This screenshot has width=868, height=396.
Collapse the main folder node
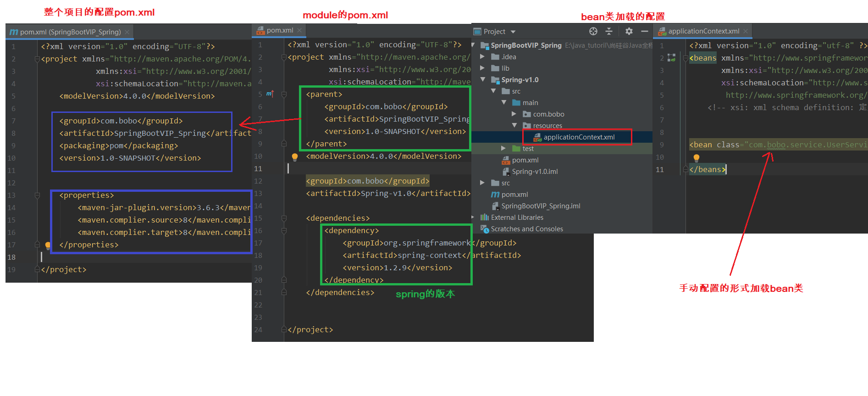coord(504,102)
